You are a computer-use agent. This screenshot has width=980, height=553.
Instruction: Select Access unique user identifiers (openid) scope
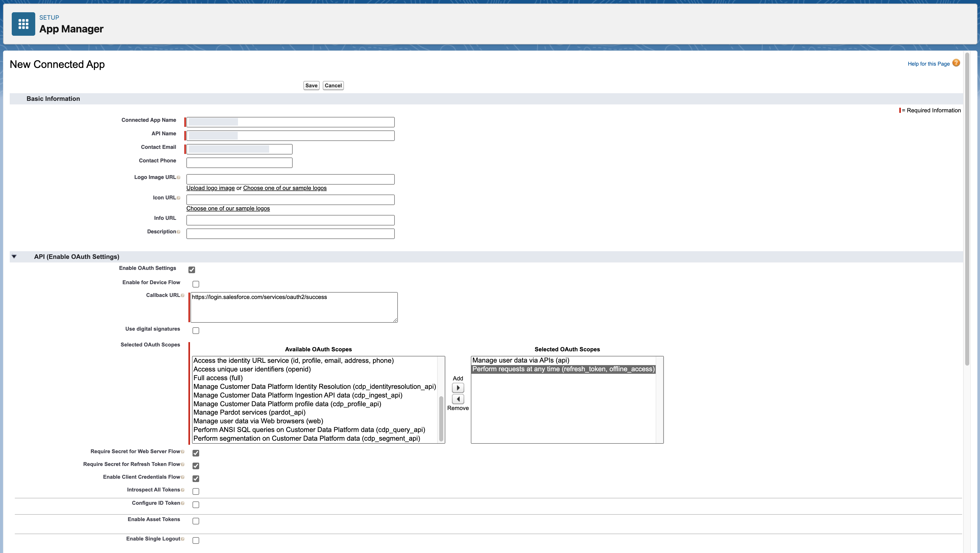(x=252, y=369)
